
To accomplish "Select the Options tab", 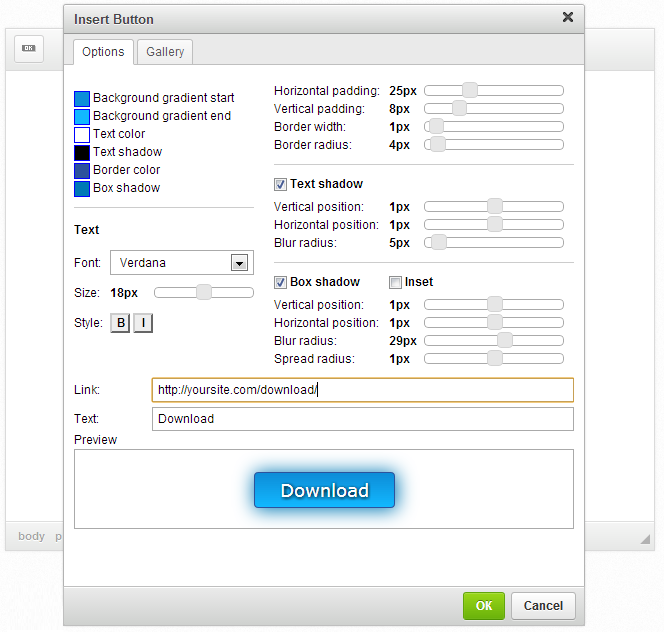I will (103, 52).
